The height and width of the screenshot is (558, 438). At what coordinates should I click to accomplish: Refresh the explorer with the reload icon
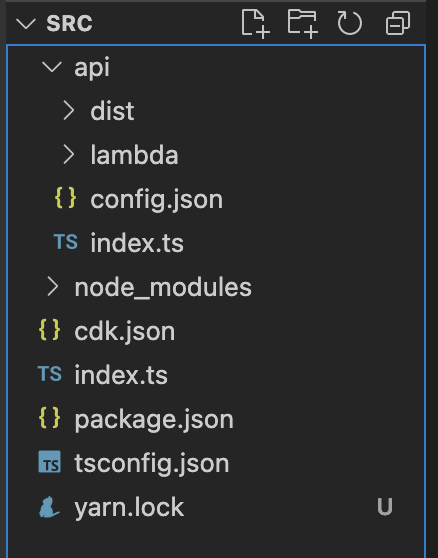(349, 23)
